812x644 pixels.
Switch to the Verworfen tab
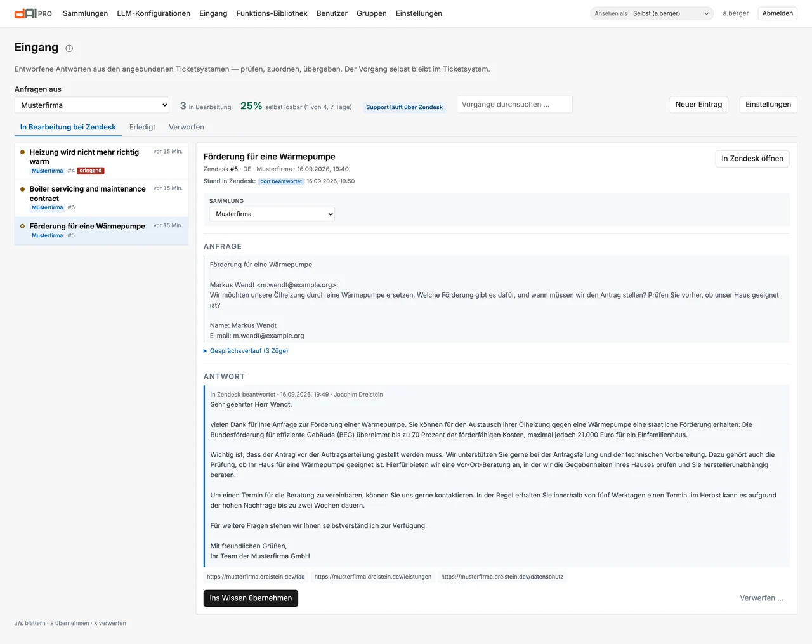pos(187,127)
